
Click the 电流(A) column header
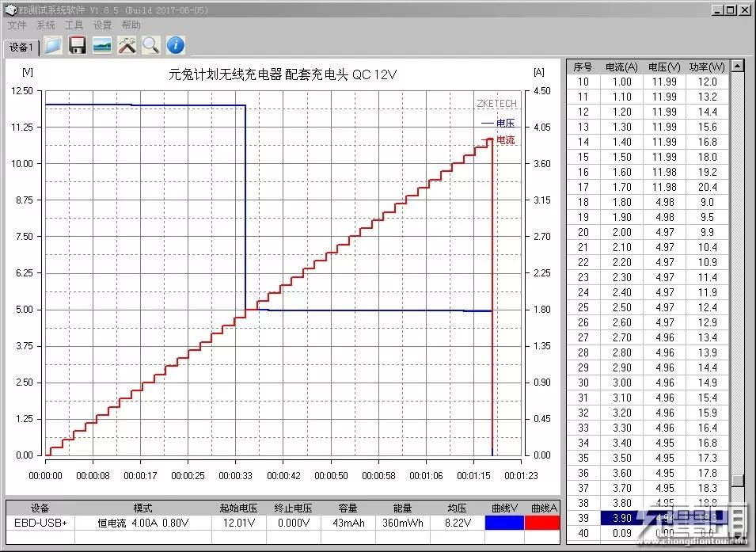(x=621, y=67)
